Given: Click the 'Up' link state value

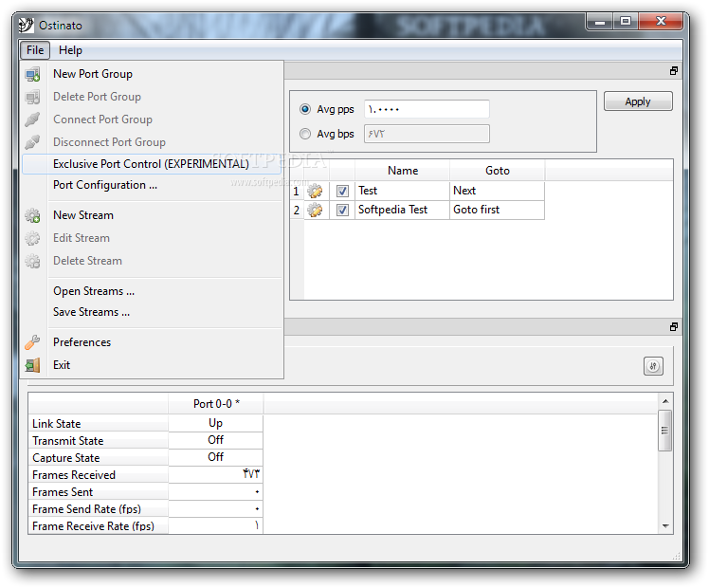Looking at the screenshot, I should (x=216, y=423).
